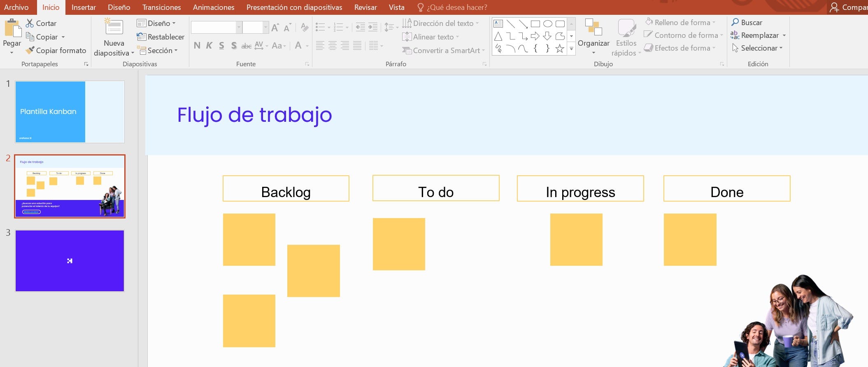The image size is (868, 367).
Task: Open font color A picker
Action: pyautogui.click(x=298, y=46)
